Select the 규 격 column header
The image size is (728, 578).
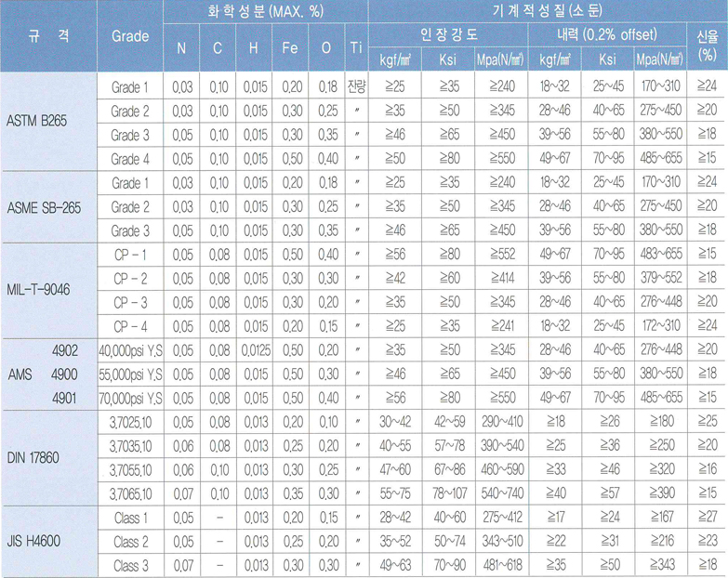click(48, 35)
